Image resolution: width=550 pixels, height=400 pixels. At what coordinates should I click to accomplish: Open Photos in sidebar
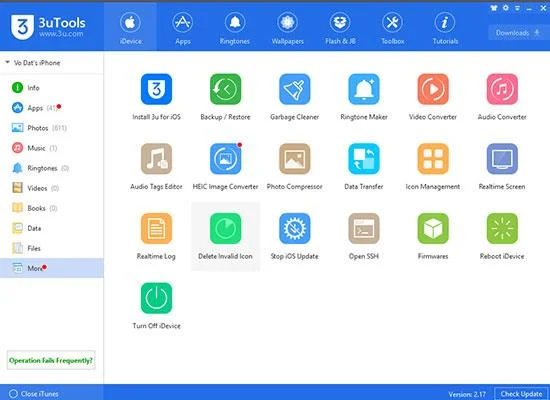coord(52,128)
